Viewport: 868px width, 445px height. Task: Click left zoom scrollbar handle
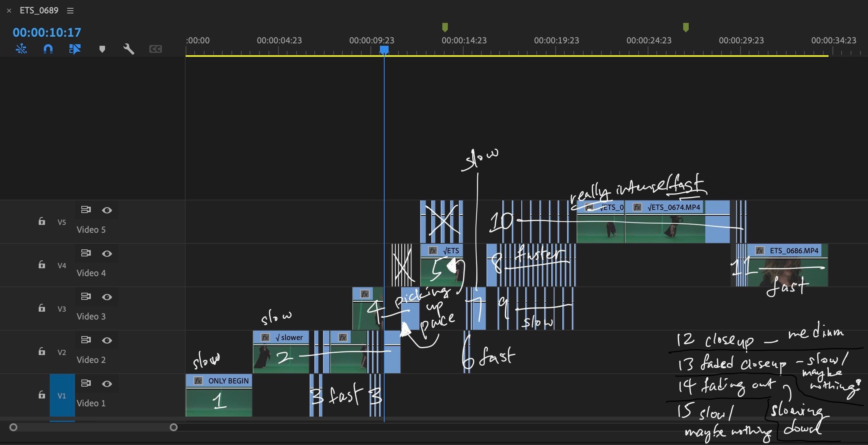click(x=13, y=427)
